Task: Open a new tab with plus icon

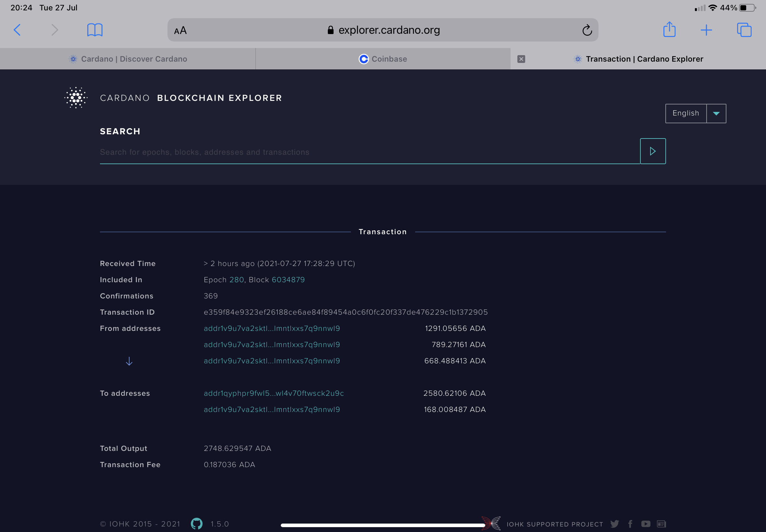Action: point(706,30)
